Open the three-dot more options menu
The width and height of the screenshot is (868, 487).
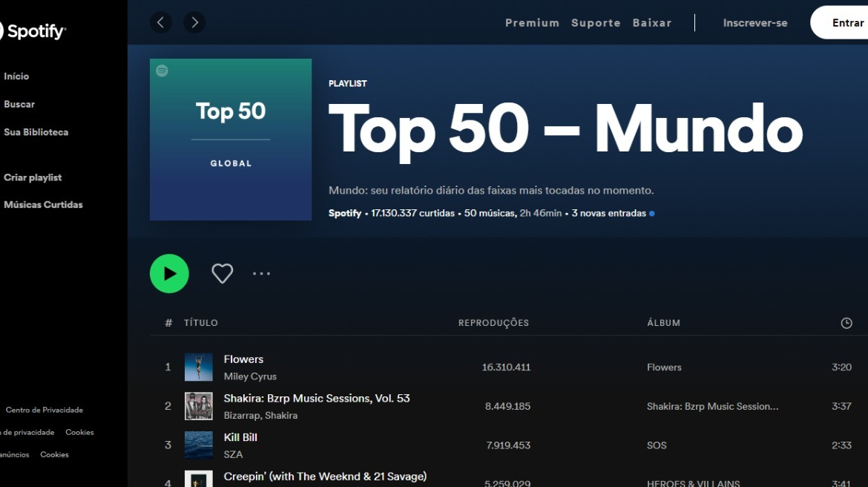click(x=261, y=274)
